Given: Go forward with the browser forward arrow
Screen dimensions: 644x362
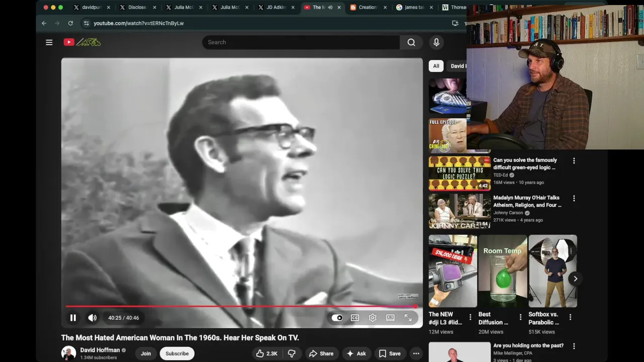Looking at the screenshot, I should pos(57,23).
